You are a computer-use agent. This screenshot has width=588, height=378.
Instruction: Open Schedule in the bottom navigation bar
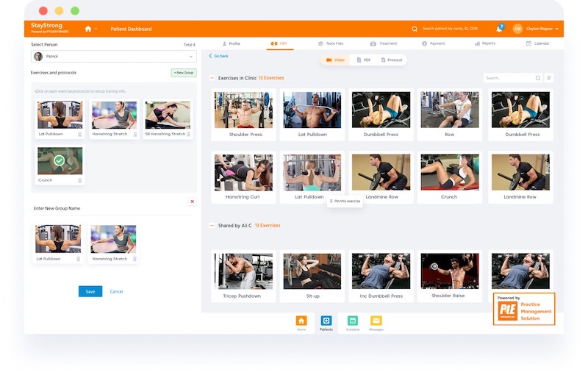(x=353, y=323)
